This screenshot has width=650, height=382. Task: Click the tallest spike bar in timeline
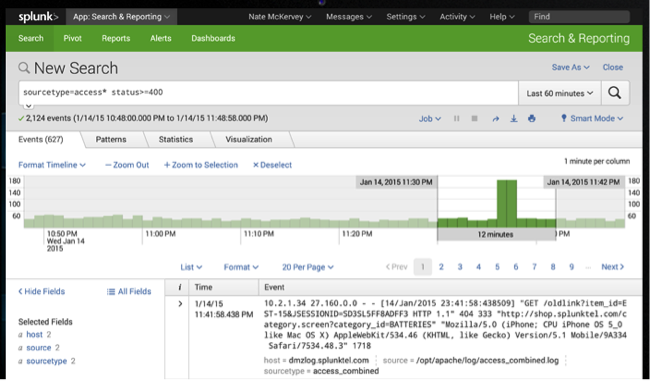pyautogui.click(x=507, y=203)
